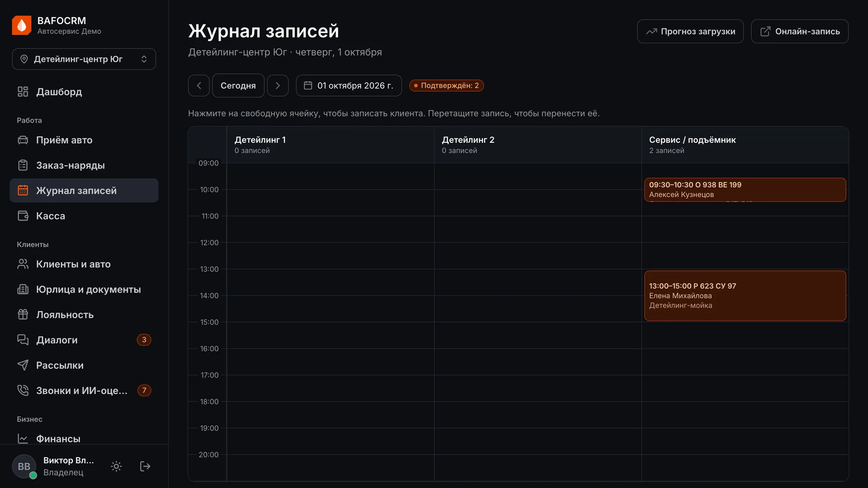Open Онлайн-запись link
This screenshot has width=868, height=488.
click(800, 31)
